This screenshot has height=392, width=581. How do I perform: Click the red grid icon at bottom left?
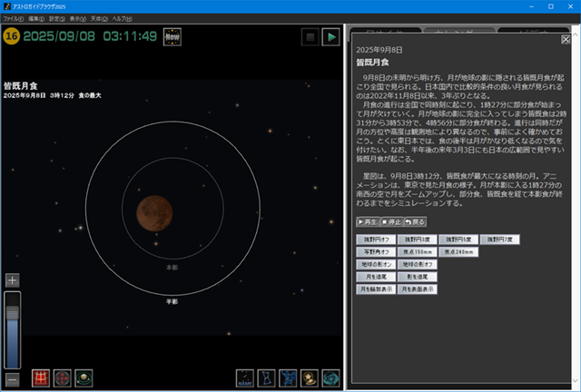40,377
